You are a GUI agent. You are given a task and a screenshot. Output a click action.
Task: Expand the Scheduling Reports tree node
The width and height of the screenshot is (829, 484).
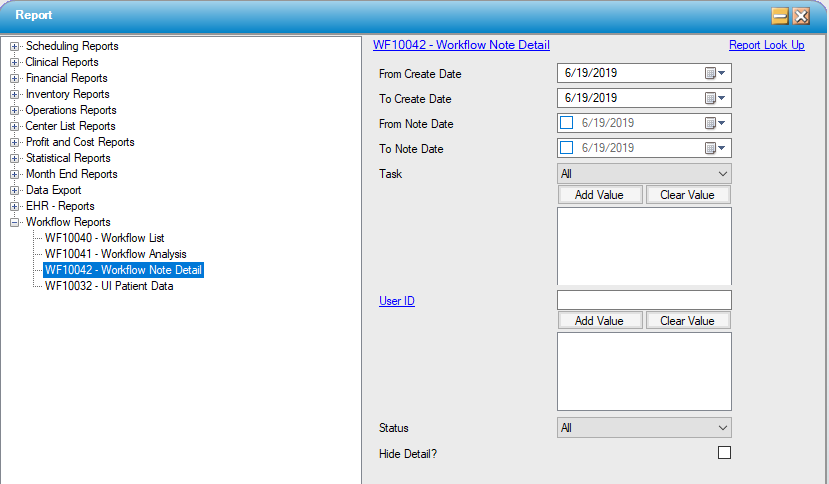(x=15, y=46)
